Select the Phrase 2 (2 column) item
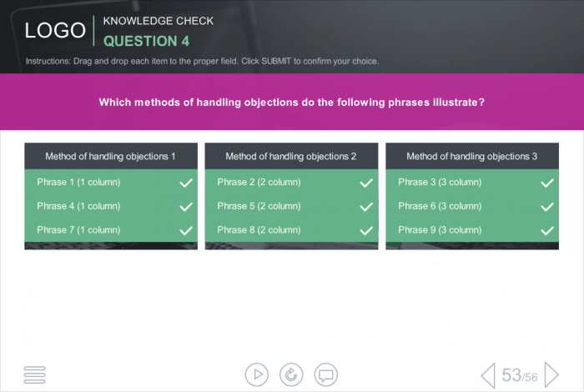Image resolution: width=584 pixels, height=392 pixels. 291,182
